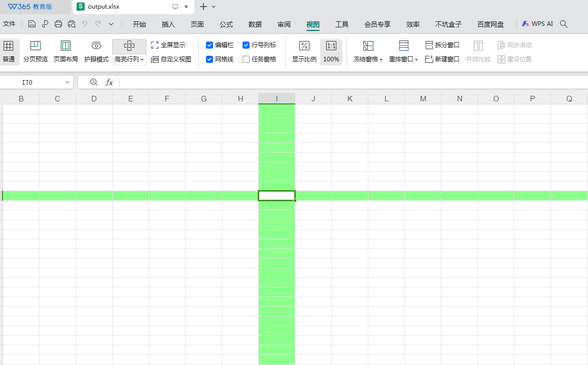The image size is (588, 365).
Task: Uncheck the formula bar (编辑栏) checkbox
Action: 210,45
